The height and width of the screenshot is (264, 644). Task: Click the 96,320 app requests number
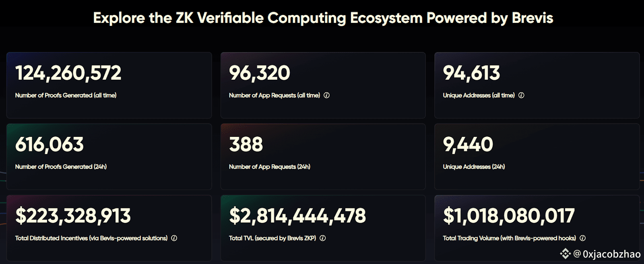259,73
